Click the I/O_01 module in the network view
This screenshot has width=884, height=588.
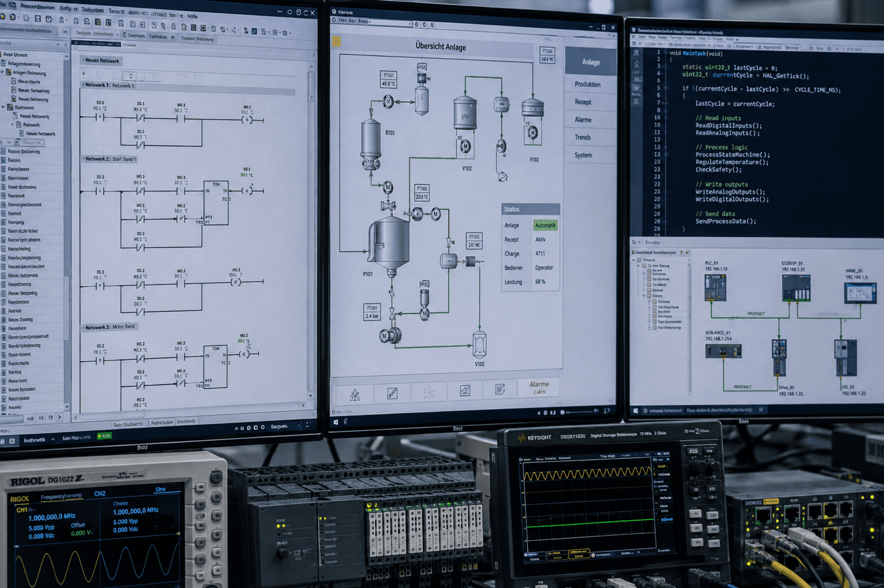coord(845,358)
